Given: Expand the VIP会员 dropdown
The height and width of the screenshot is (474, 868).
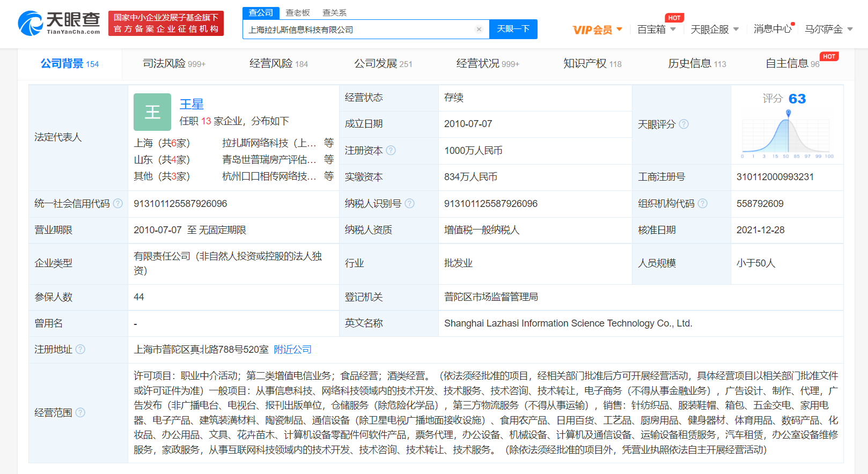Looking at the screenshot, I should click(597, 29).
